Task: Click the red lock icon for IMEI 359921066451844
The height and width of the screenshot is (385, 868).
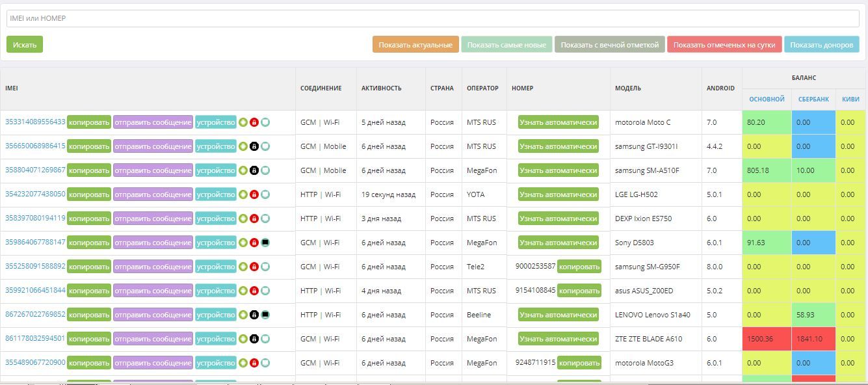Action: (x=254, y=291)
